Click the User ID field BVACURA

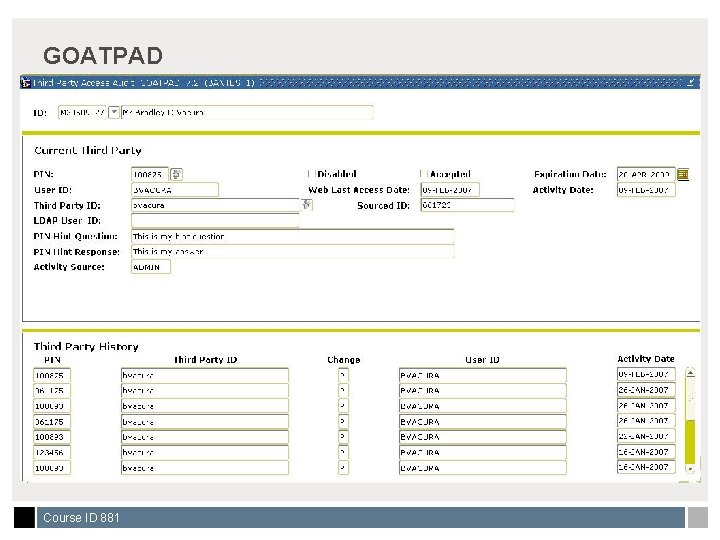tap(174, 190)
